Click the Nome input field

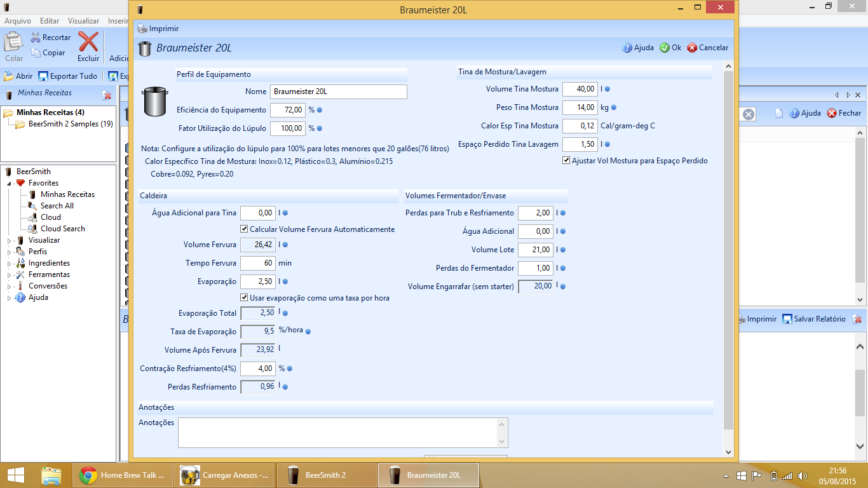(338, 91)
